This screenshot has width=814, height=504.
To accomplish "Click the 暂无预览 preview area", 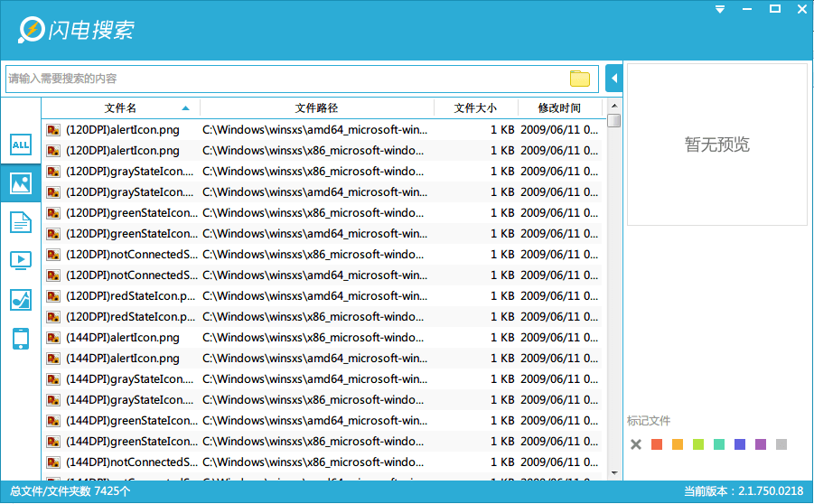I will [717, 145].
